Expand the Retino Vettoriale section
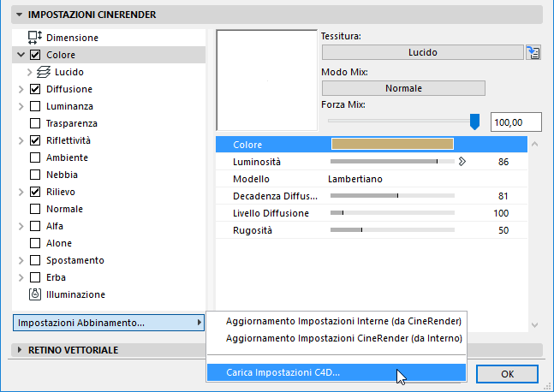Screen dimensions: 554x392 [x=20, y=350]
